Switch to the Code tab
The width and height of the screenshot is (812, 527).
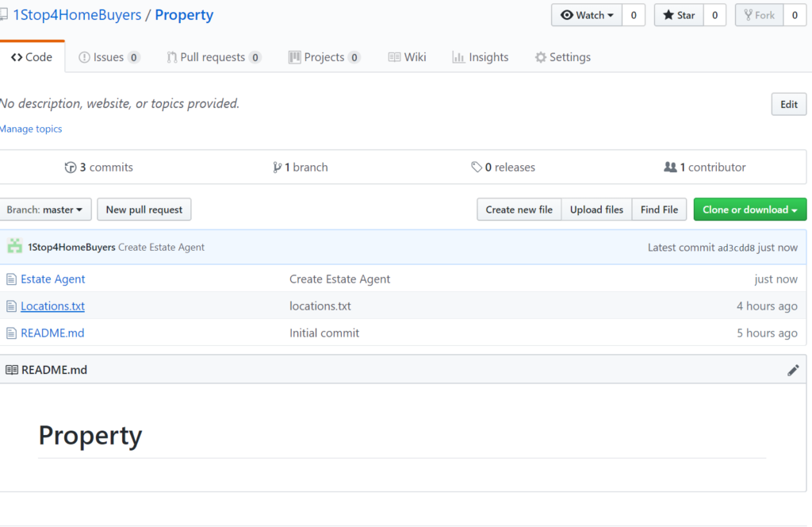[x=32, y=57]
